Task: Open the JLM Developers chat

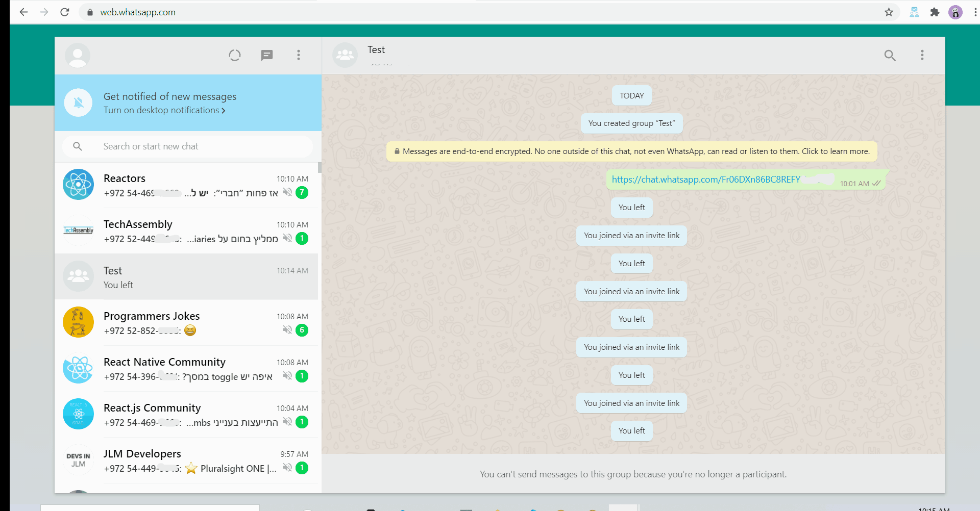Action: (x=186, y=461)
